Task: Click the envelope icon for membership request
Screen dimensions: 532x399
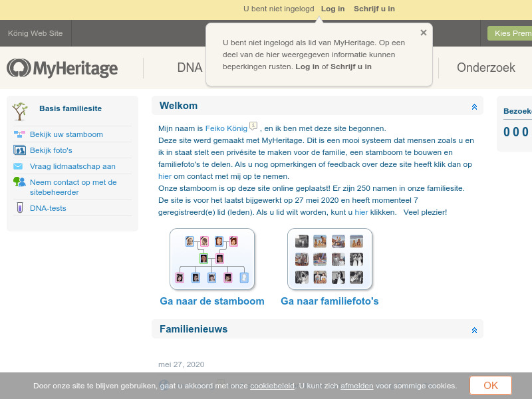Action: (x=20, y=166)
